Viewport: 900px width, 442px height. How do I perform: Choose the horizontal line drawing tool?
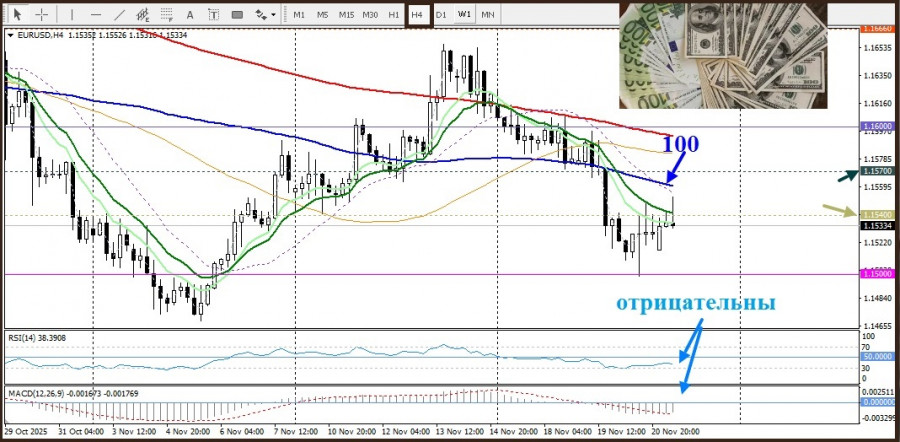point(95,15)
